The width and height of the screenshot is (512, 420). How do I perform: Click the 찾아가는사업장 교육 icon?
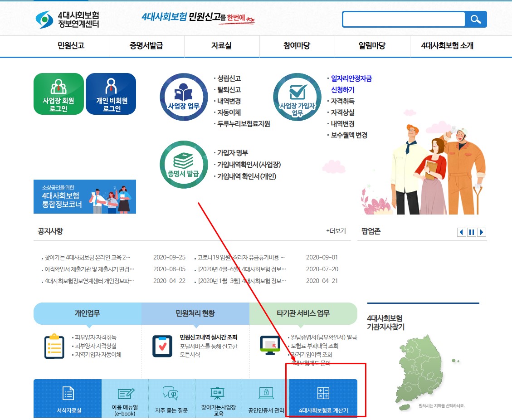pos(218,393)
